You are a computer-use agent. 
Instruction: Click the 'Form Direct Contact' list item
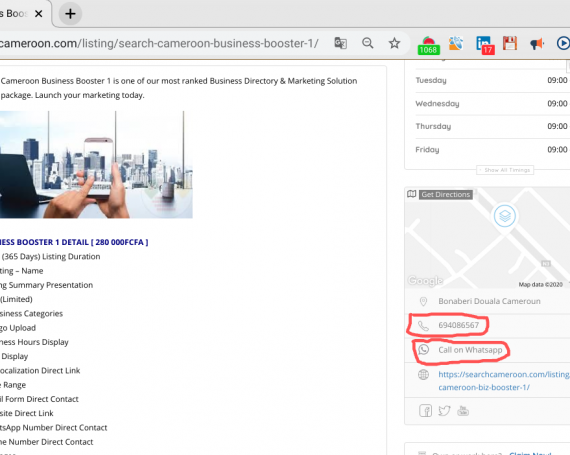pos(39,399)
